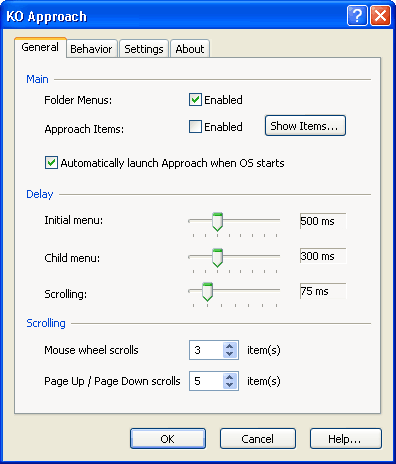Click the Show Items... button
Viewport: 396px width, 464px height.
[x=305, y=126]
